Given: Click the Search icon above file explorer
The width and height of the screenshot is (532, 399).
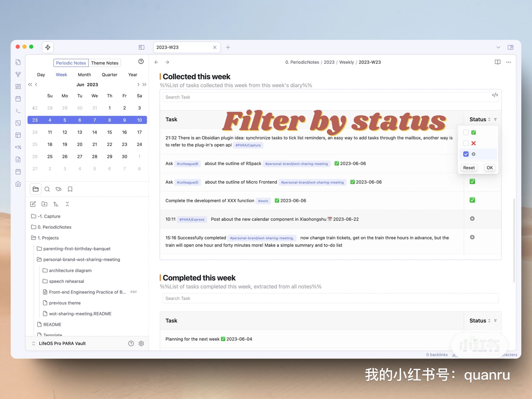Looking at the screenshot, I should coord(47,189).
